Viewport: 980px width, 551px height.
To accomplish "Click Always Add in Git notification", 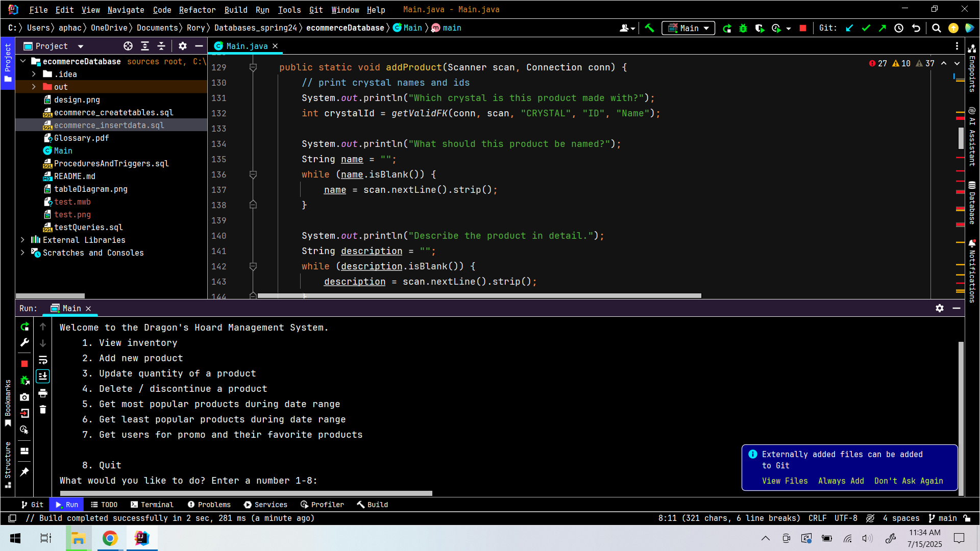I will pyautogui.click(x=841, y=481).
